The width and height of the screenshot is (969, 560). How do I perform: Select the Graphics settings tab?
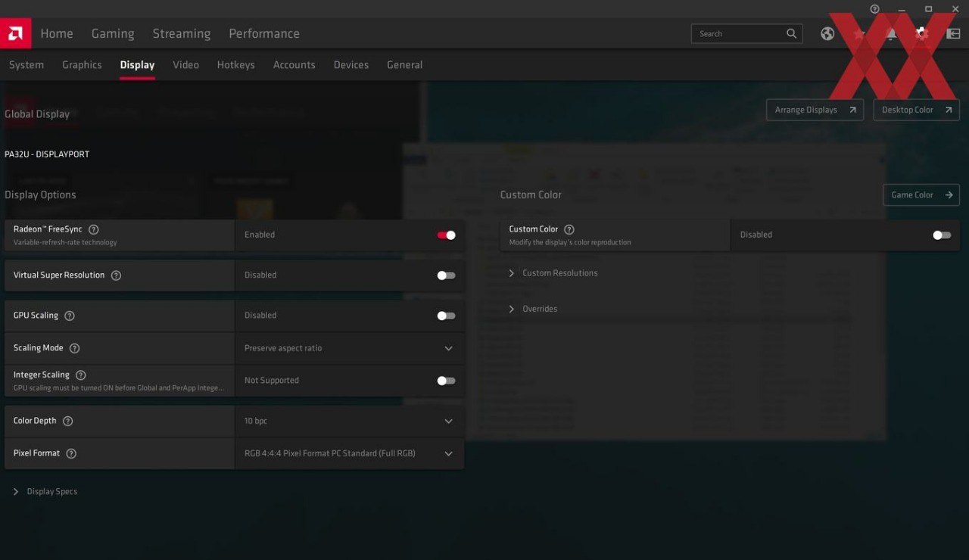tap(82, 65)
